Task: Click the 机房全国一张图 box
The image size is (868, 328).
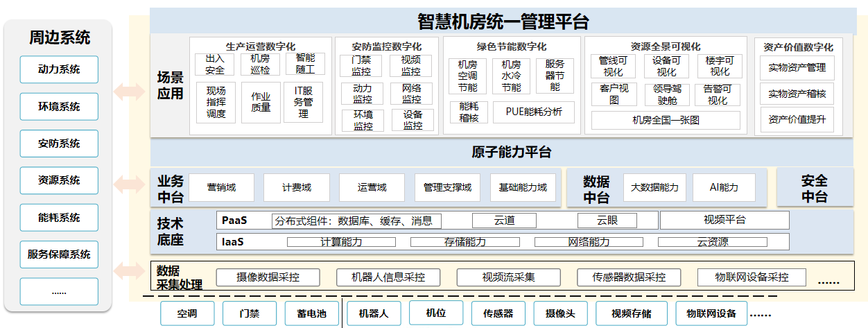Action: [666, 120]
